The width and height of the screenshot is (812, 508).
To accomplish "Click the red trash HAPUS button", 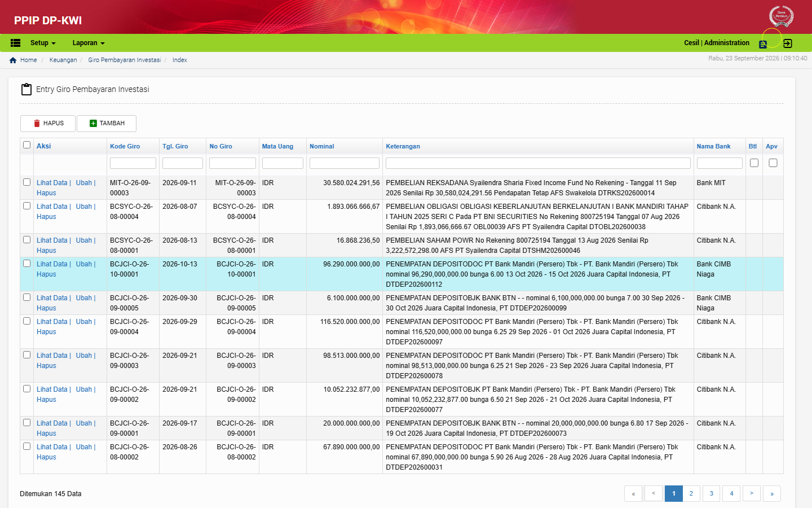I will [x=48, y=123].
